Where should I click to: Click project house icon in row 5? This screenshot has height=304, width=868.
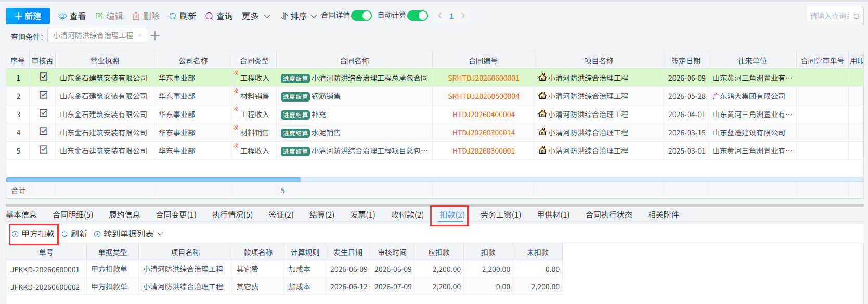coord(542,150)
